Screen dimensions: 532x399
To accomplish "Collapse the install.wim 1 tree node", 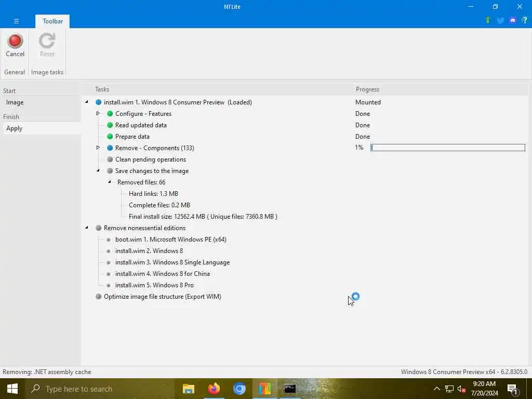I will point(87,102).
